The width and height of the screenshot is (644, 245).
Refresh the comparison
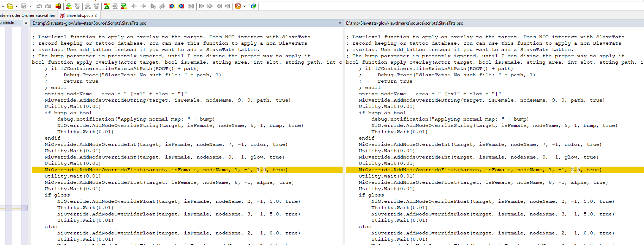coord(254,6)
